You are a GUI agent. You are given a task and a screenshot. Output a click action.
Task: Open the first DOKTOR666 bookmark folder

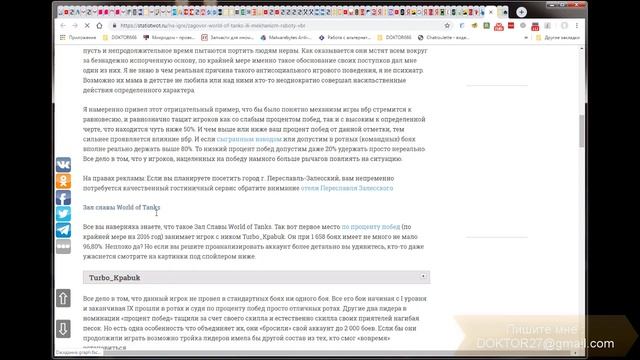click(120, 38)
